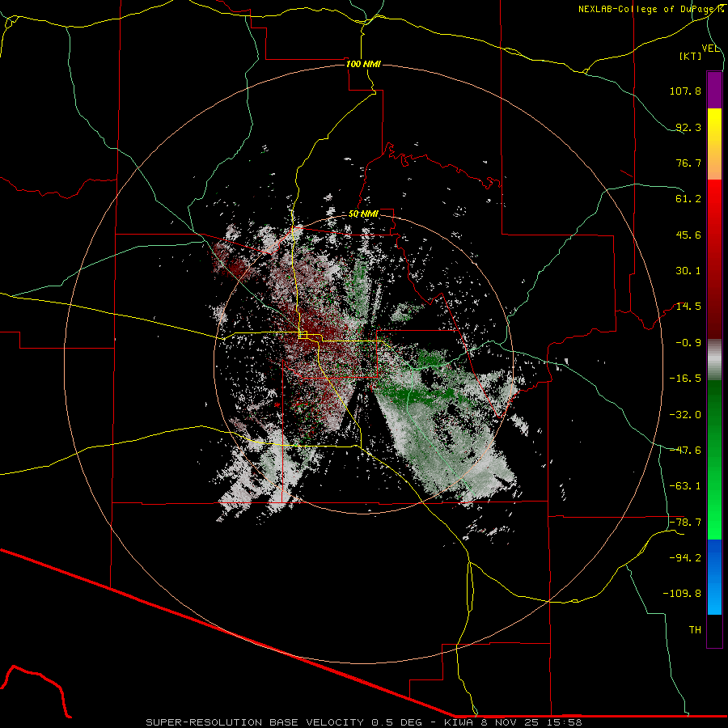Click the -47.6 value on the velocity scale
The image size is (728, 728).
(685, 451)
